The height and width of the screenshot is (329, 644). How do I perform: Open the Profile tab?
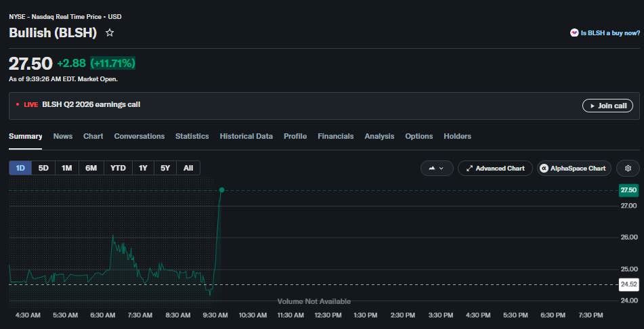[x=295, y=136]
